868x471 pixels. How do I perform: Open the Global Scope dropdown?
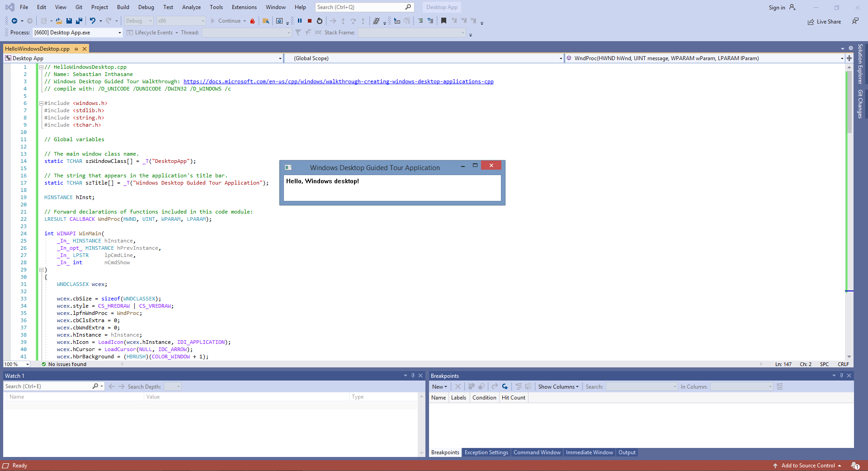click(561, 58)
